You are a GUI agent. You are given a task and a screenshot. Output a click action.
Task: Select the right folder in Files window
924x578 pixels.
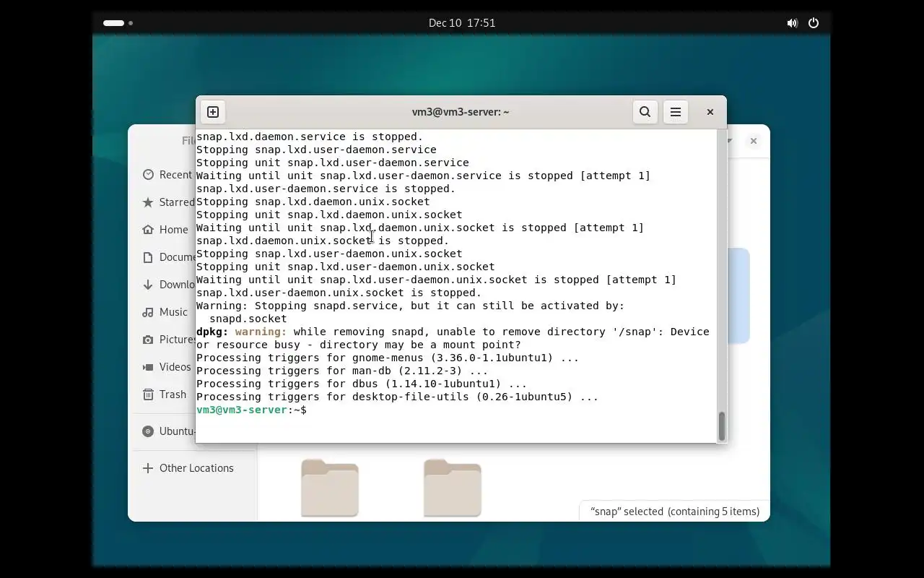[453, 488]
